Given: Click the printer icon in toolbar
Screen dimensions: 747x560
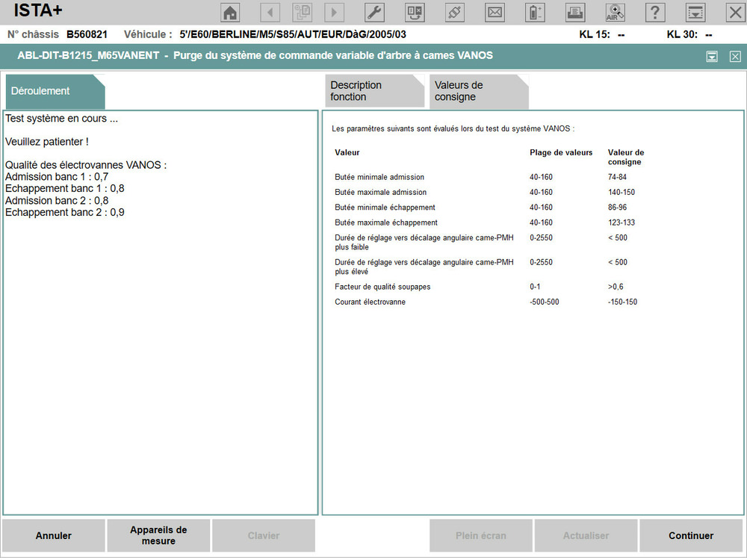Looking at the screenshot, I should [x=575, y=13].
